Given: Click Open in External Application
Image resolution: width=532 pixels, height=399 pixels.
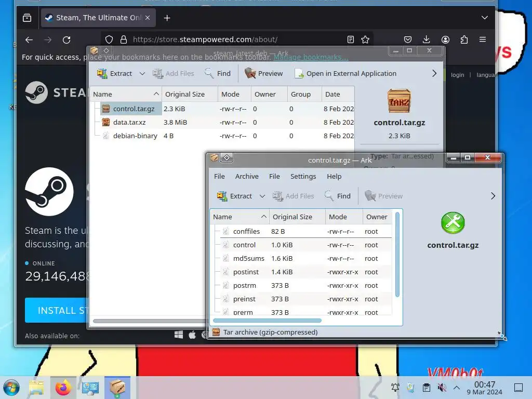Looking at the screenshot, I should click(x=345, y=74).
